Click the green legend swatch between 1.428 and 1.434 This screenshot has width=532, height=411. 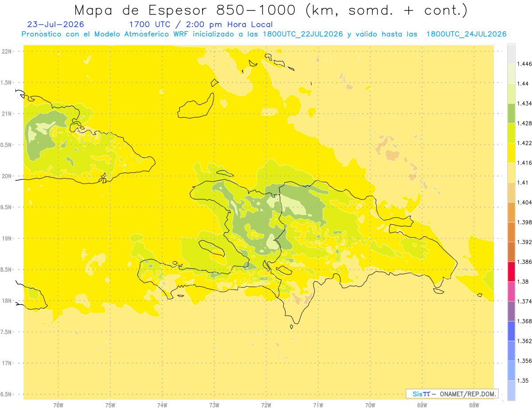(511, 113)
